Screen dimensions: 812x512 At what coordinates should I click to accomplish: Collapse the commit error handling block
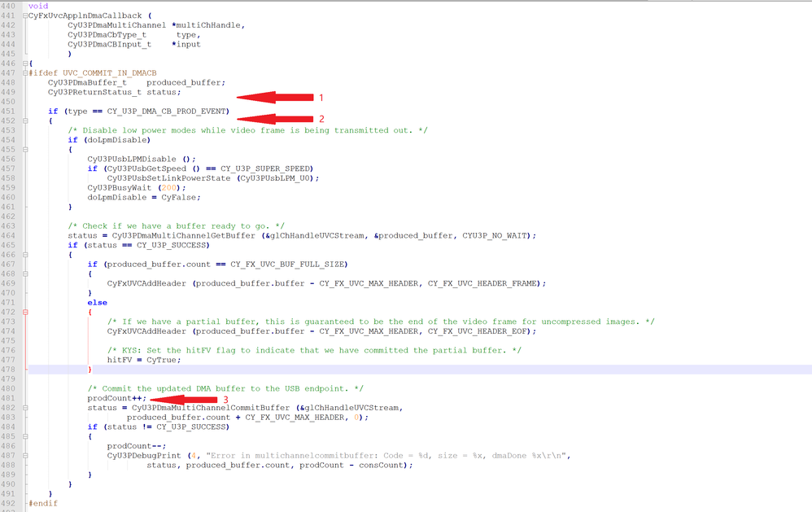27,435
